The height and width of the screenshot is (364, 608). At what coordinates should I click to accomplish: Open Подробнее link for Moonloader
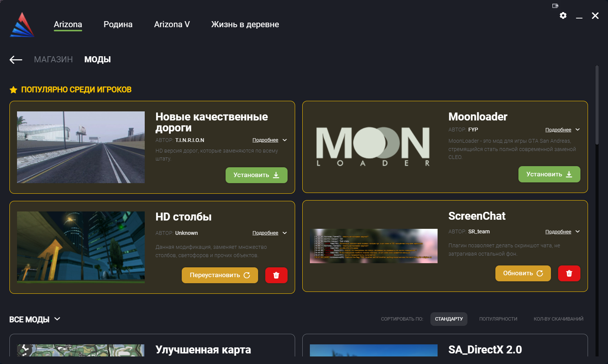point(558,130)
